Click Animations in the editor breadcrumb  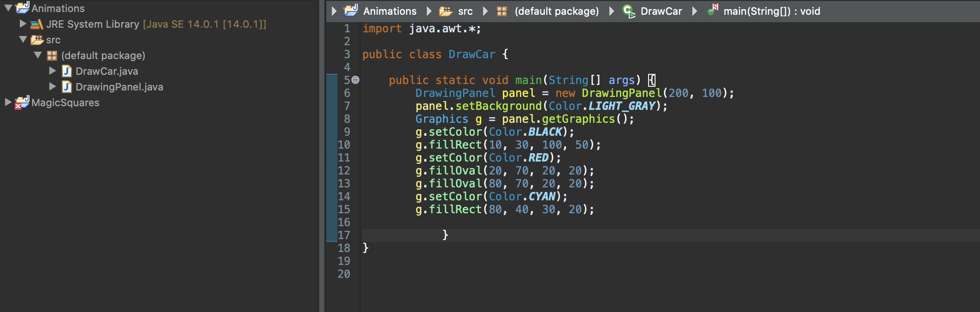pos(390,11)
